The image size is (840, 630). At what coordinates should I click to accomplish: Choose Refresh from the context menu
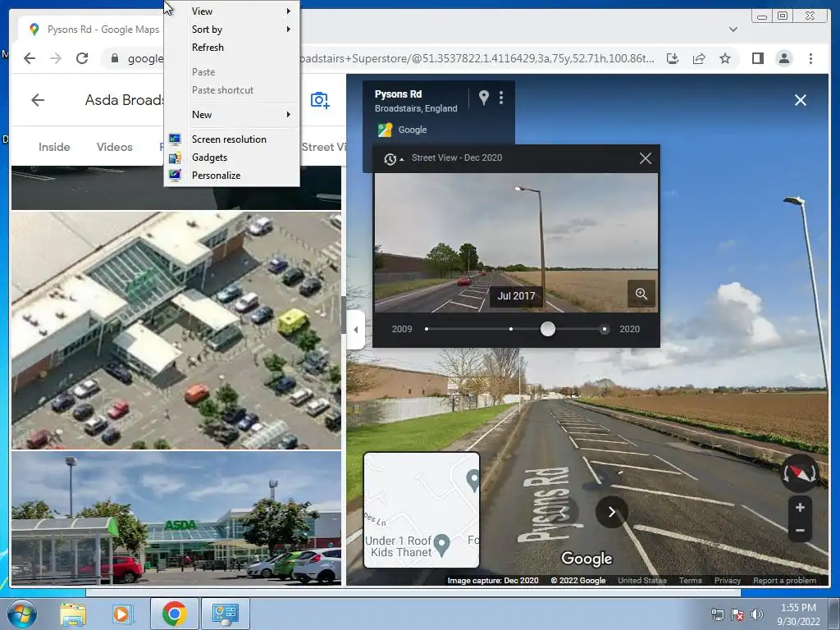coord(231,48)
